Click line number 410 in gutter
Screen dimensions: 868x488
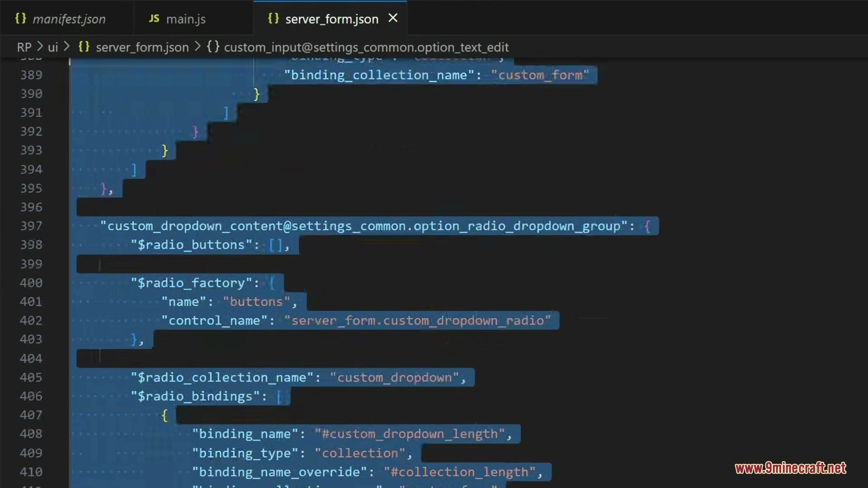(31, 472)
